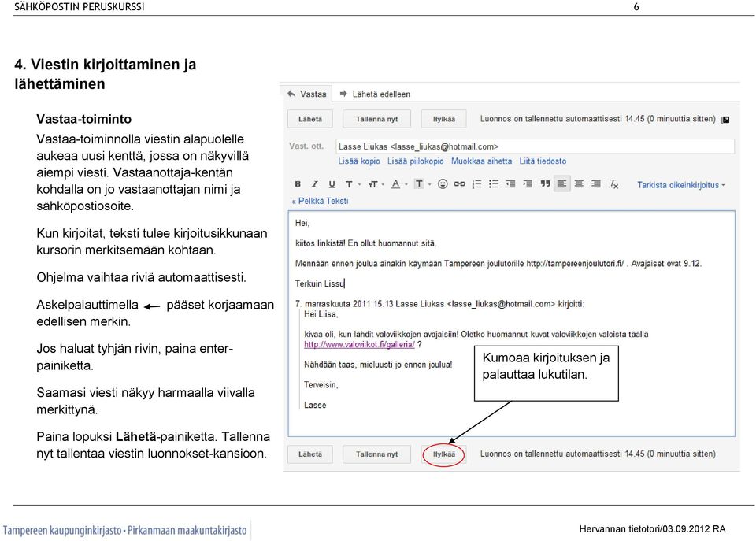
Task: Insert an emoticon smiley
Action: click(443, 184)
